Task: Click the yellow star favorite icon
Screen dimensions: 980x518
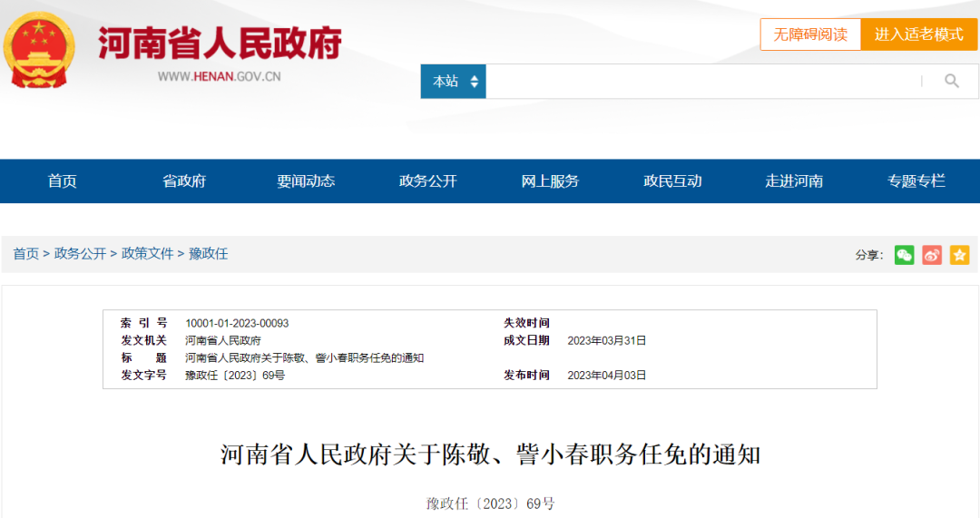Action: click(959, 255)
